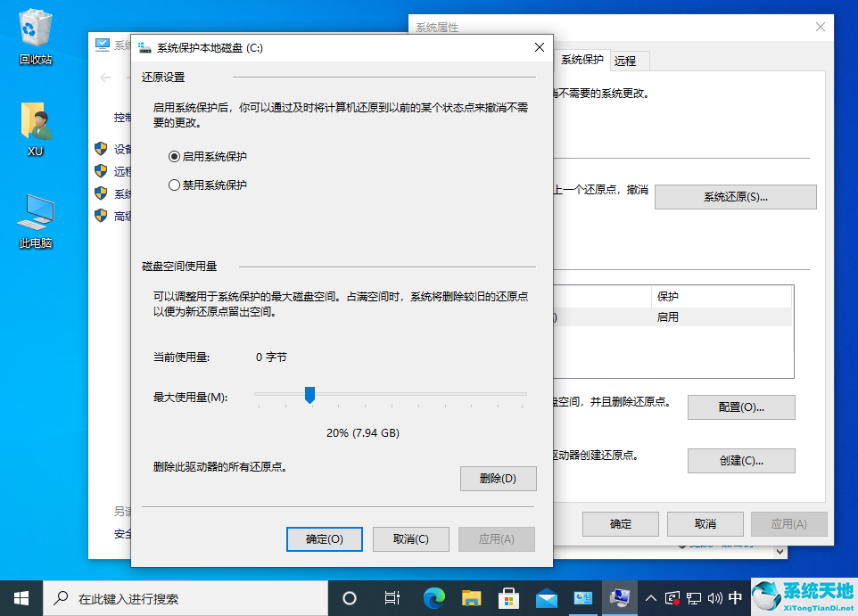
Task: Click 创建(C)... button in System Properties
Action: 741,461
